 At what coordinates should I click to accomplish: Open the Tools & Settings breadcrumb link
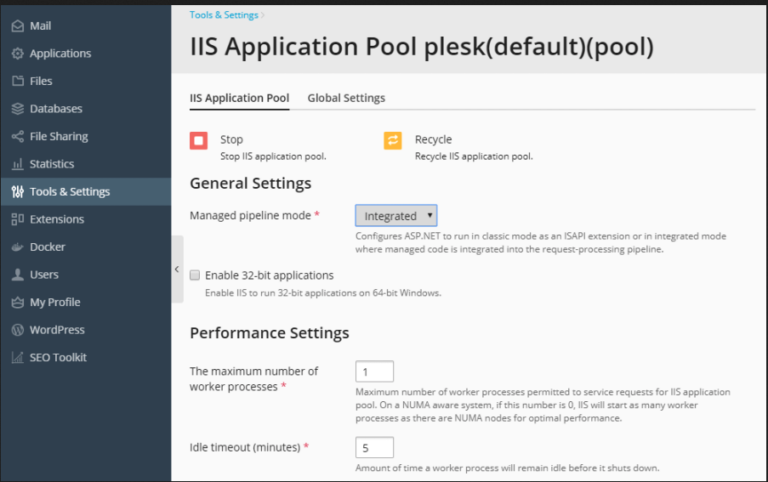(222, 15)
